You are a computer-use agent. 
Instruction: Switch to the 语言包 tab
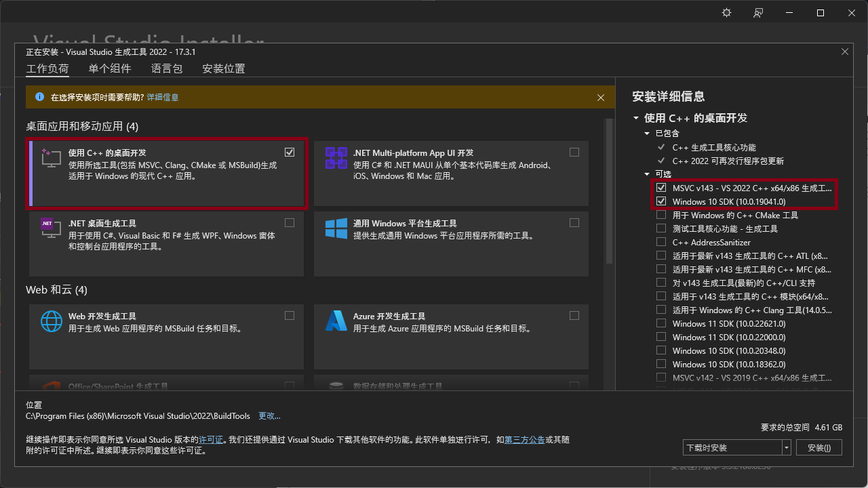pyautogui.click(x=166, y=68)
